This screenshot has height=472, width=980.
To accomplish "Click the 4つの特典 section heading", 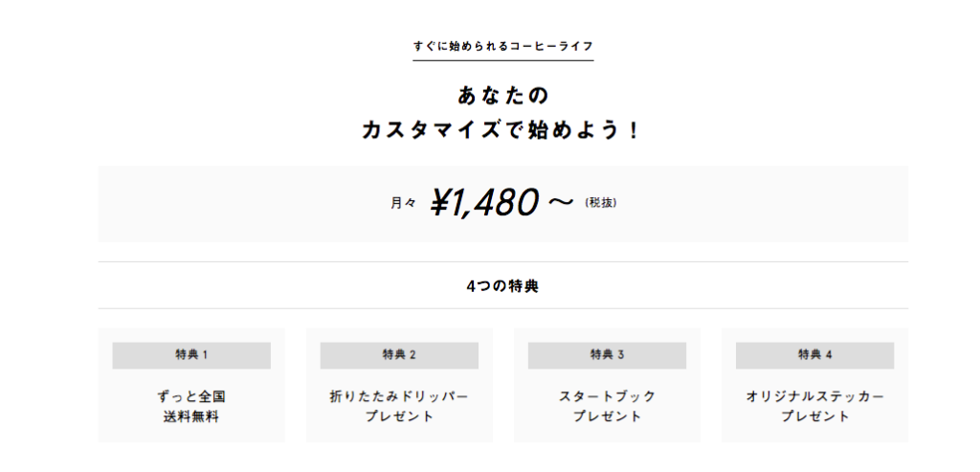I will tap(502, 286).
